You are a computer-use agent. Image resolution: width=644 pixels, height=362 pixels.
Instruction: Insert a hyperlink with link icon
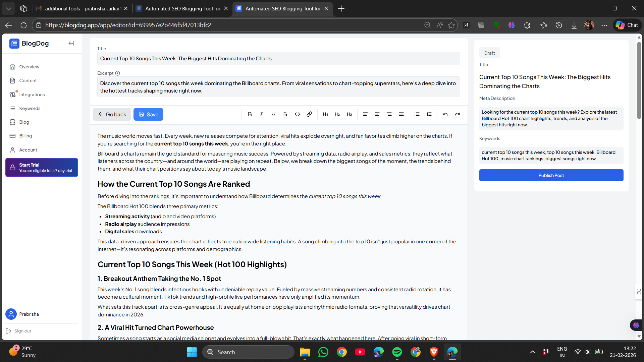tap(309, 114)
